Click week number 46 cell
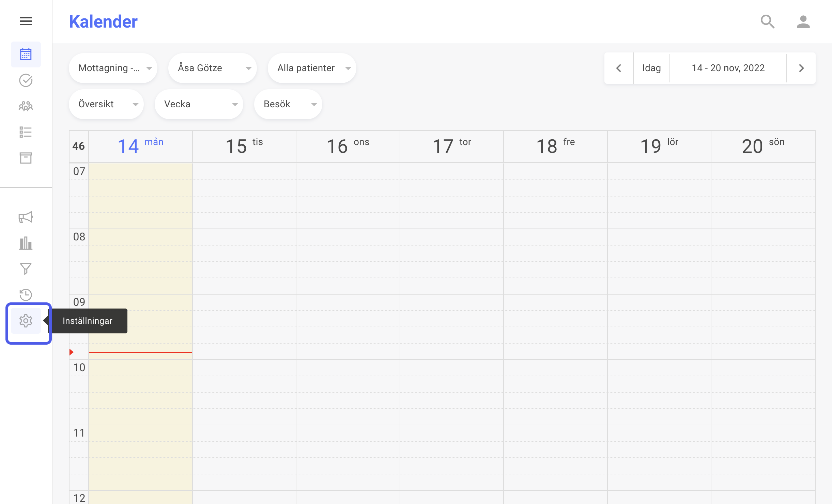 pos(79,146)
